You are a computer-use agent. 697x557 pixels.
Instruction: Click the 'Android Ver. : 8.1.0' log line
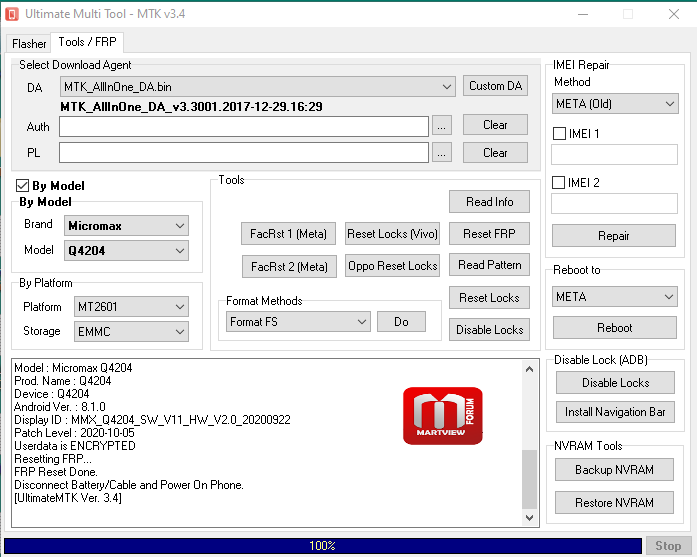60,407
